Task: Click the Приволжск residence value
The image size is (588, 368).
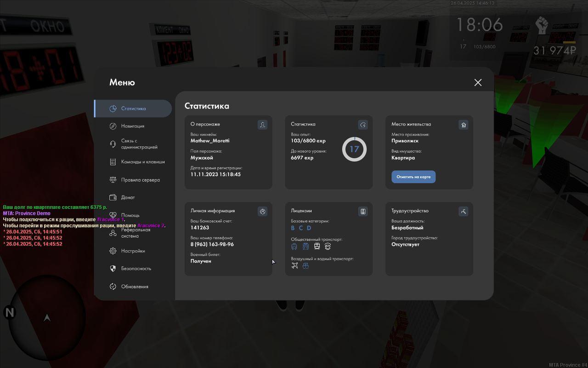Action: 405,141
